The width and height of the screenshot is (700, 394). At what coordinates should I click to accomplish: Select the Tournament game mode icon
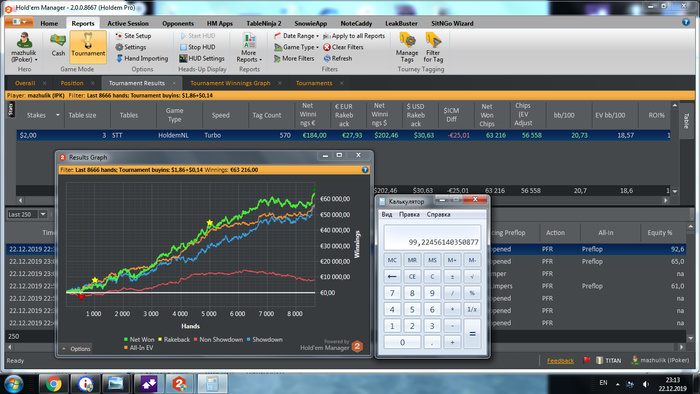click(88, 40)
